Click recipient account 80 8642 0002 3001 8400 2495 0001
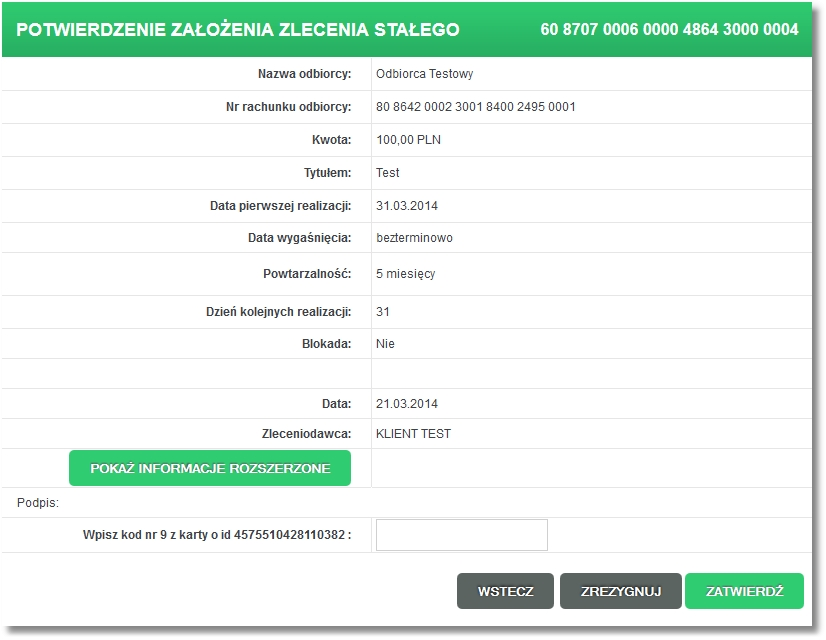 click(475, 106)
